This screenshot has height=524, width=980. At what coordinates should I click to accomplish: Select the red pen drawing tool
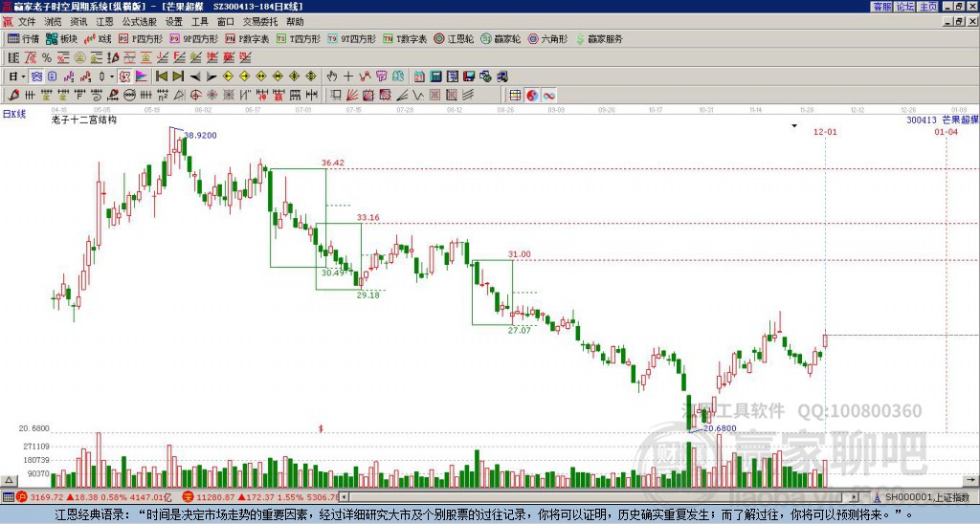coord(13,95)
